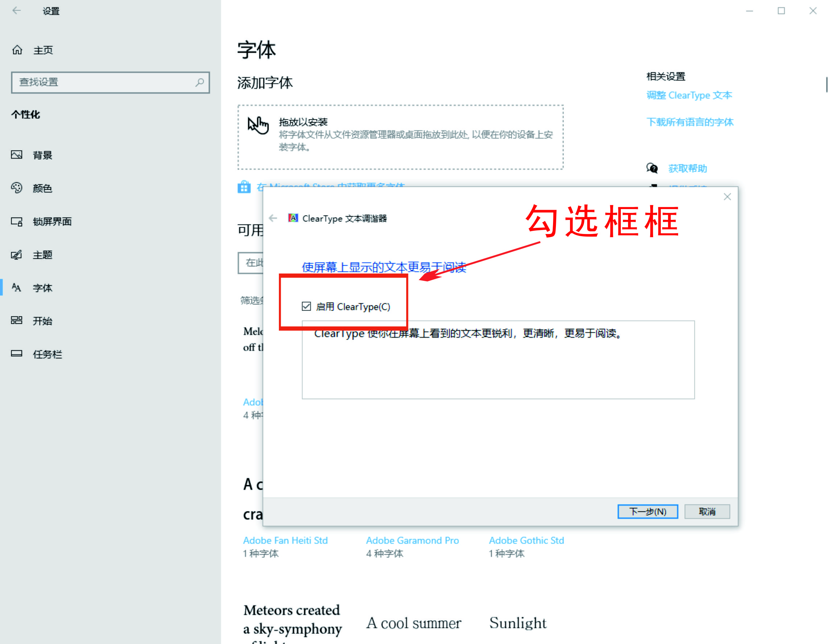Select the 主页 home icon in sidebar

[17, 49]
